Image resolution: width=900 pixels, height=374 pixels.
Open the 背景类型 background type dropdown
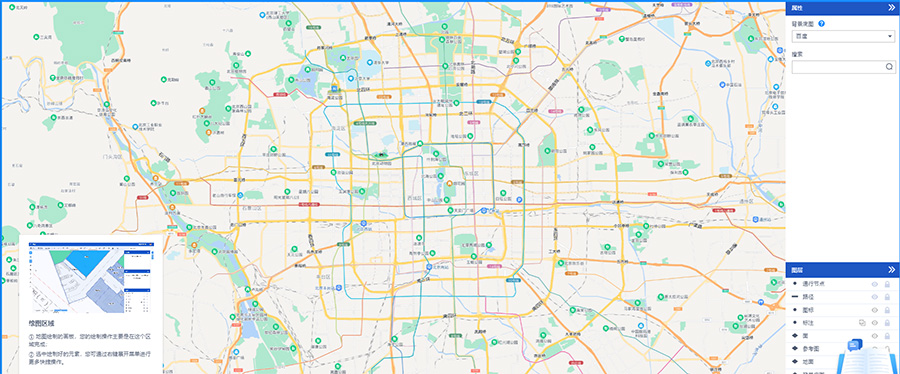843,36
